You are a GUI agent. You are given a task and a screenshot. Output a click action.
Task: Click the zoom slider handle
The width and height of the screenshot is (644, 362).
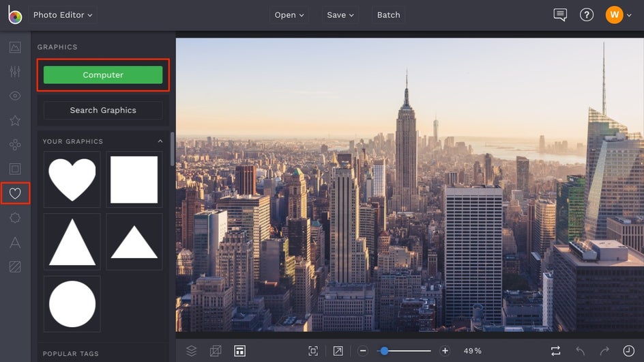click(x=384, y=351)
